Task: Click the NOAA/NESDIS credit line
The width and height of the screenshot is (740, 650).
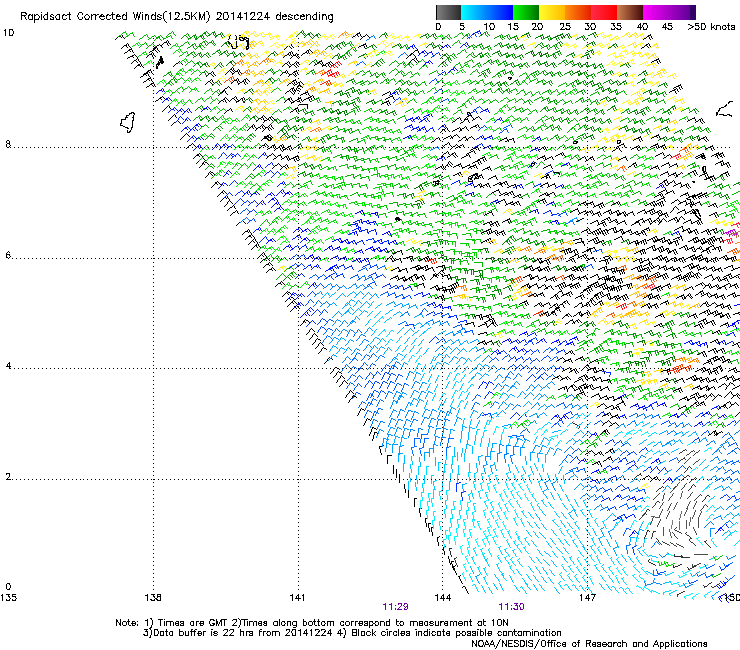Action: pos(589,644)
